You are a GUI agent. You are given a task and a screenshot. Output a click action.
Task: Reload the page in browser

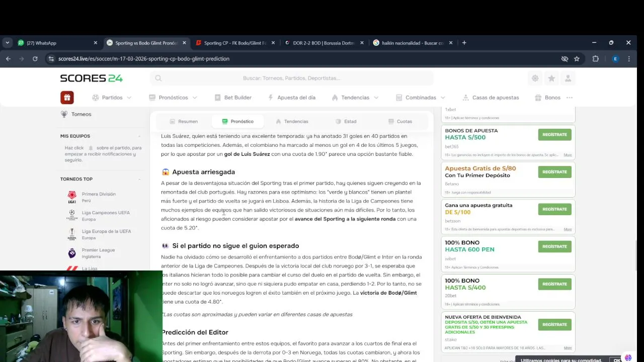[x=35, y=59]
